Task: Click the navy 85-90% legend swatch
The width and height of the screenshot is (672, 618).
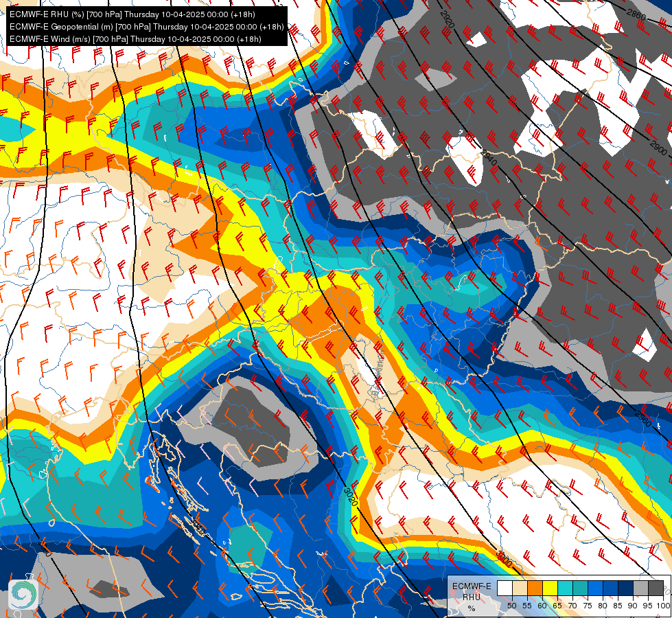Action: click(x=625, y=588)
